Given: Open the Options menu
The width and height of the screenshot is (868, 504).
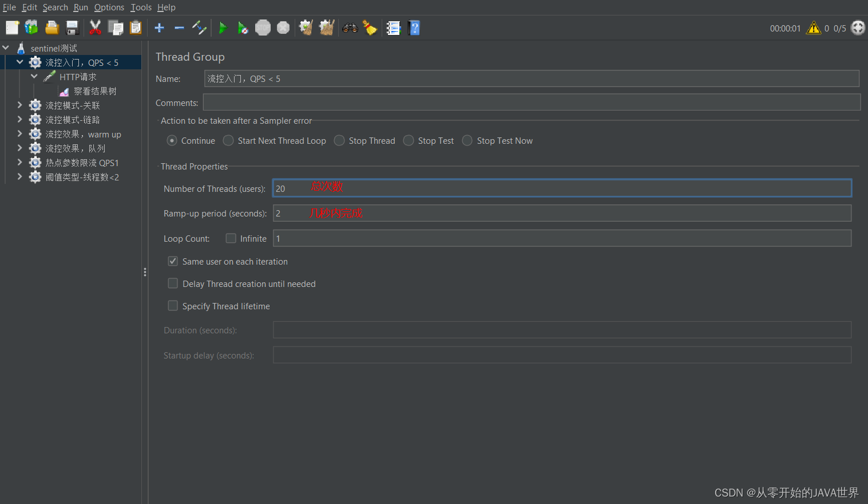Looking at the screenshot, I should pos(109,7).
